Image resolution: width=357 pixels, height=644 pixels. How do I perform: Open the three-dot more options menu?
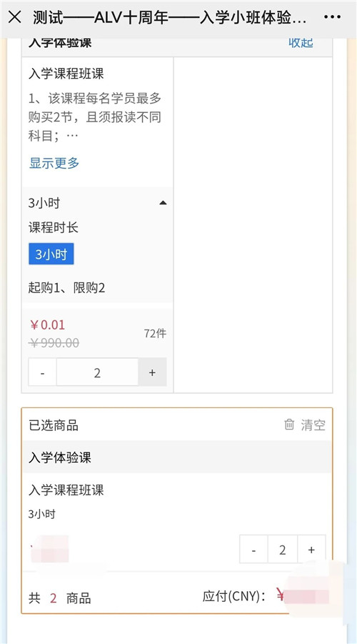(x=333, y=17)
